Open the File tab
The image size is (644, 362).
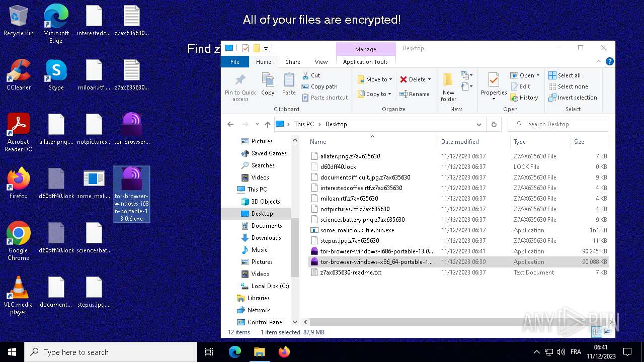tap(235, 62)
